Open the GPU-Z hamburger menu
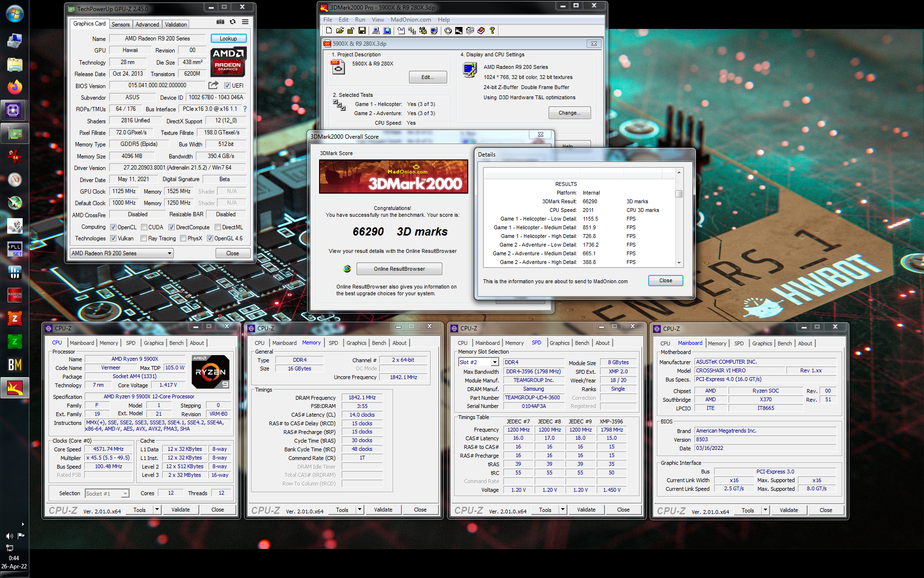924x578 pixels. click(x=245, y=22)
